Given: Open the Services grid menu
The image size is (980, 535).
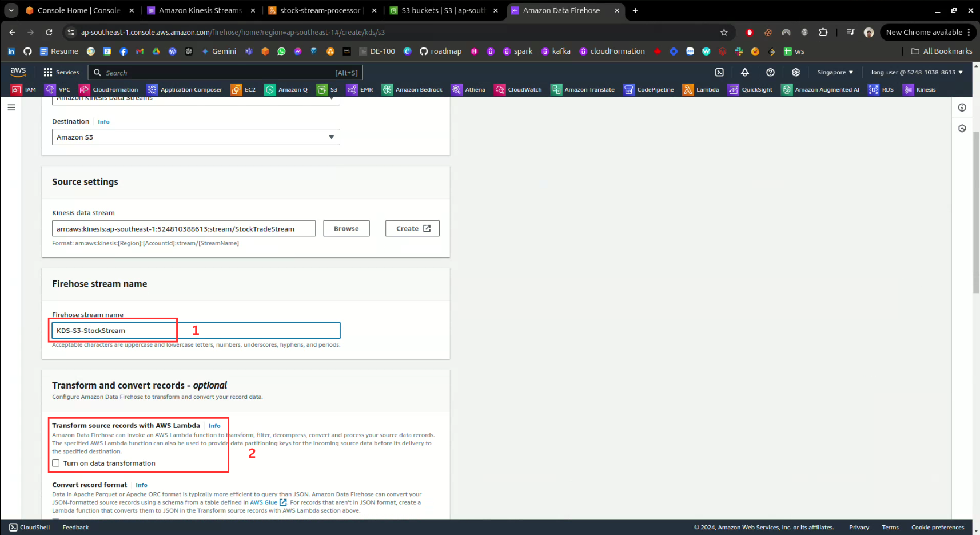Looking at the screenshot, I should click(61, 72).
